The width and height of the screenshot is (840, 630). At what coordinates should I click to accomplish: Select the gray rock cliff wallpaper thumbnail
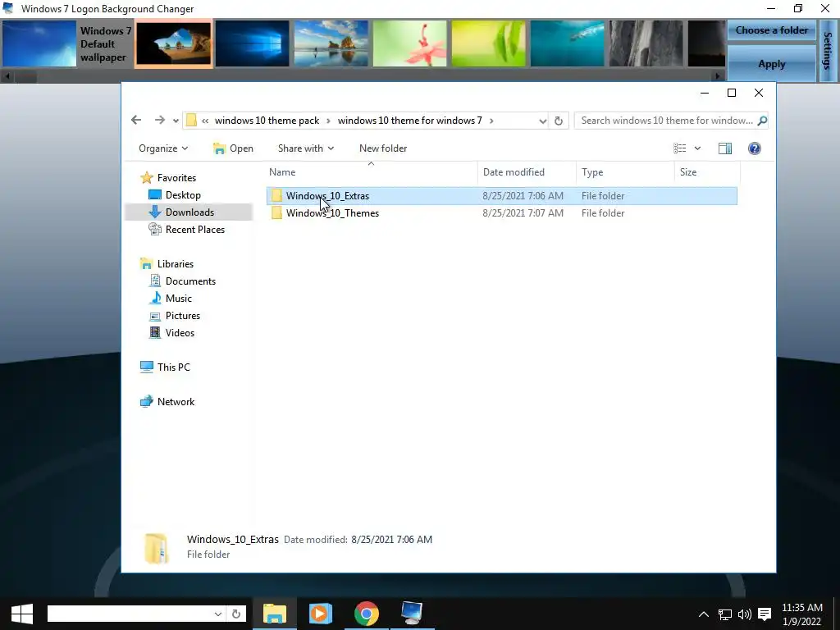646,43
